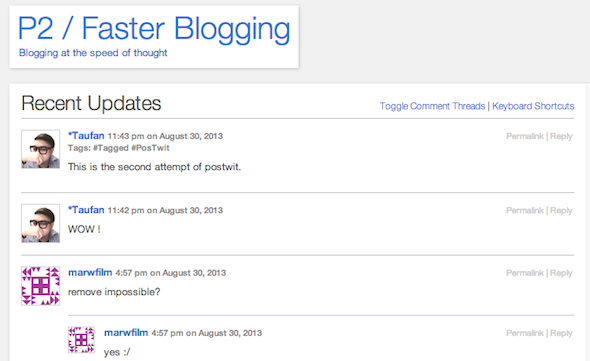Screen dimensions: 590x361
Task: Select the #PosTwit tag
Action: coord(151,148)
